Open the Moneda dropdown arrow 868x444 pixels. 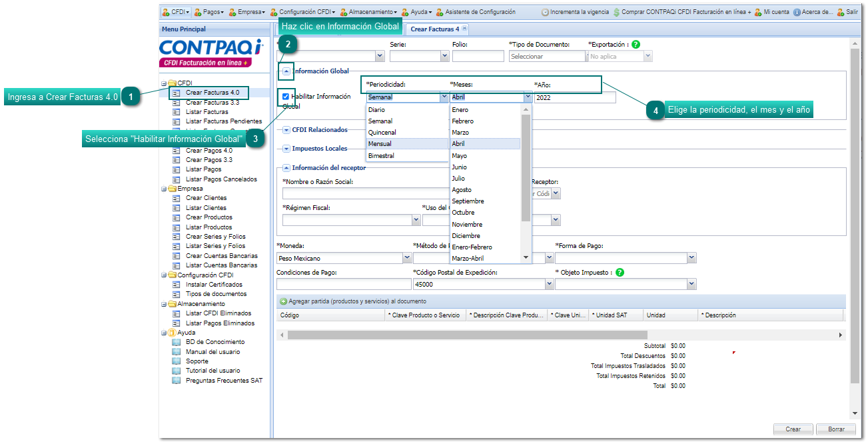tap(407, 258)
